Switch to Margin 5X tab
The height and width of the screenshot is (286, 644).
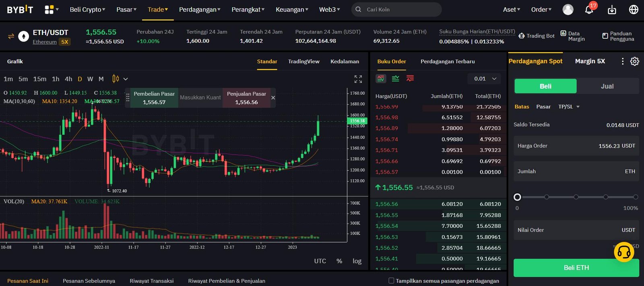point(590,61)
